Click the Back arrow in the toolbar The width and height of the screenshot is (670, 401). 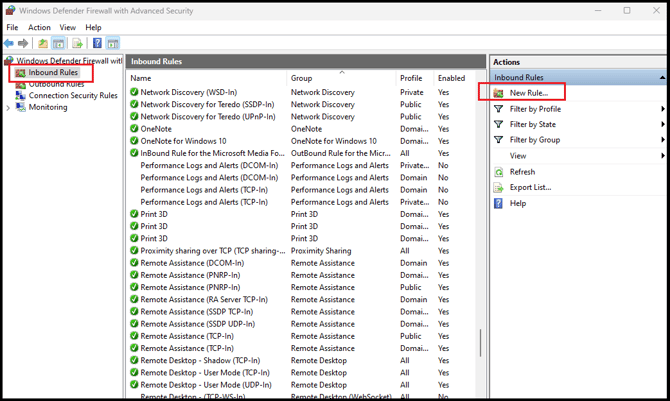coord(9,44)
